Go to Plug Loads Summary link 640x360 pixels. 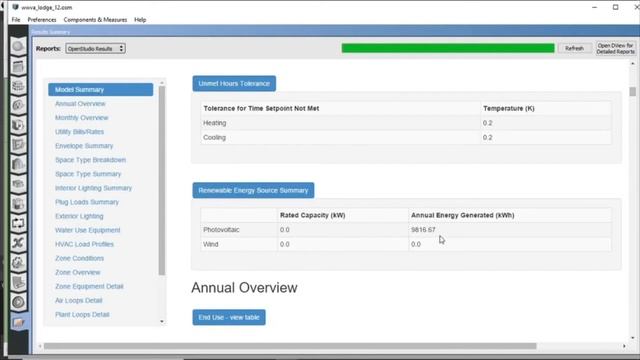87,202
